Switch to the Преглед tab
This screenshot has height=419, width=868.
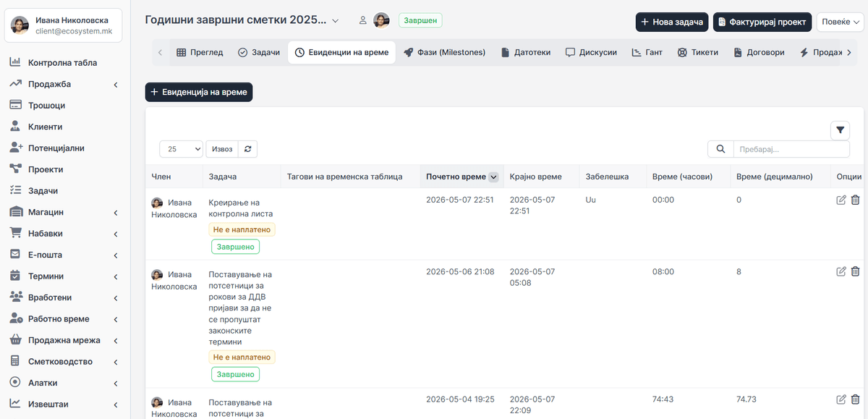pos(200,53)
